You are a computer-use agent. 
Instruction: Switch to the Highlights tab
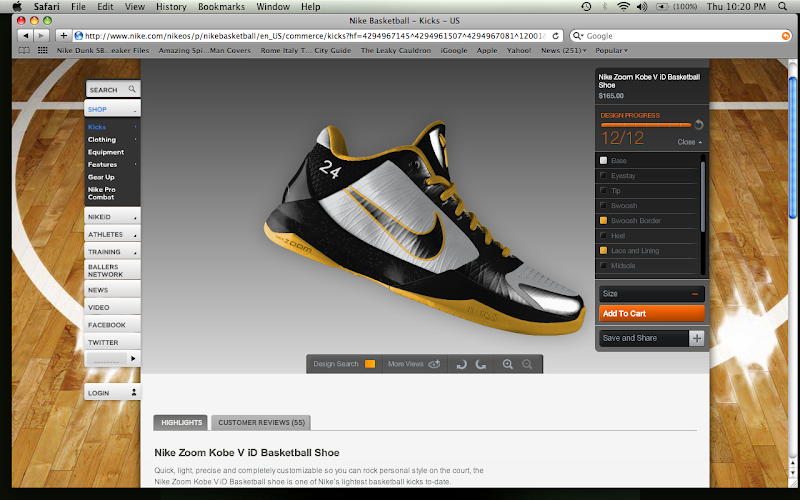tap(181, 422)
